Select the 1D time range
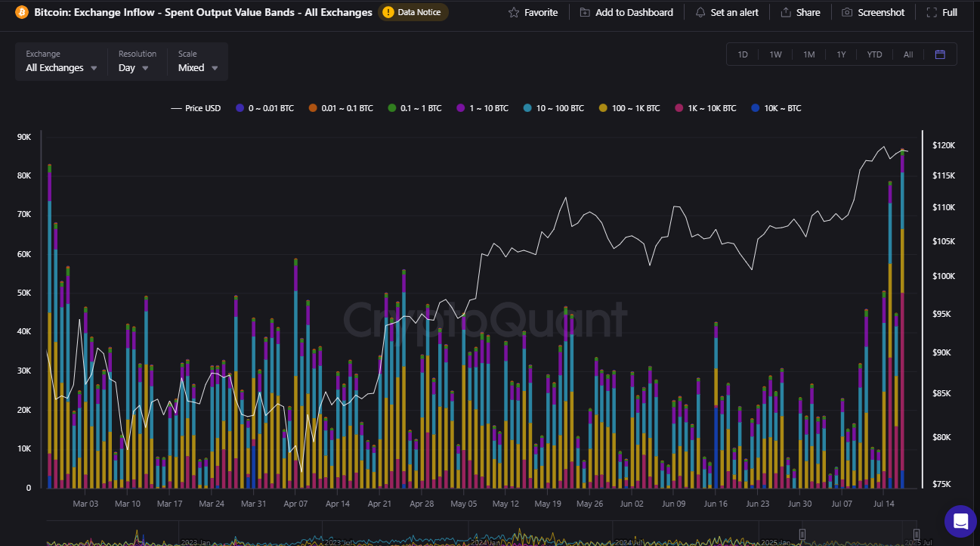The height and width of the screenshot is (546, 980). (743, 54)
